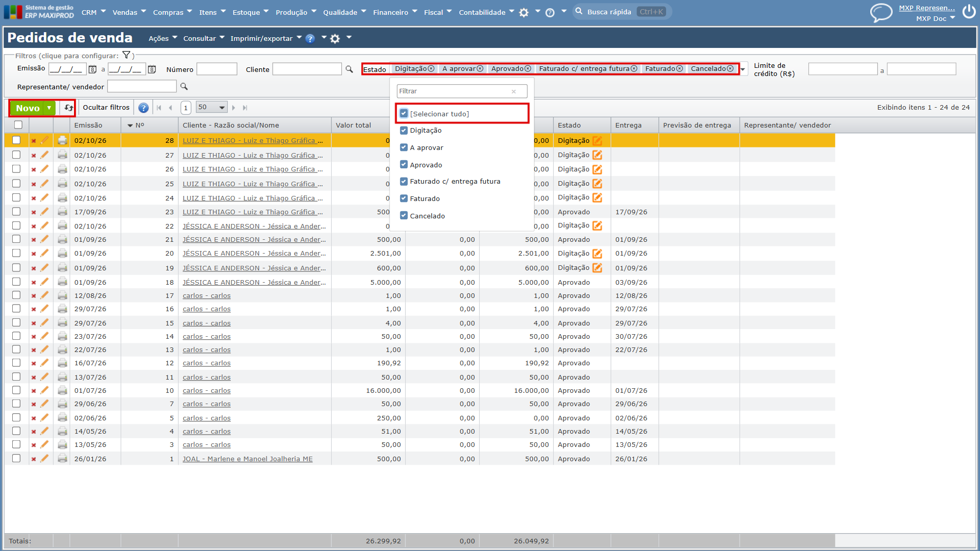Select checkbox for order row 23
980x551 pixels.
(x=16, y=212)
